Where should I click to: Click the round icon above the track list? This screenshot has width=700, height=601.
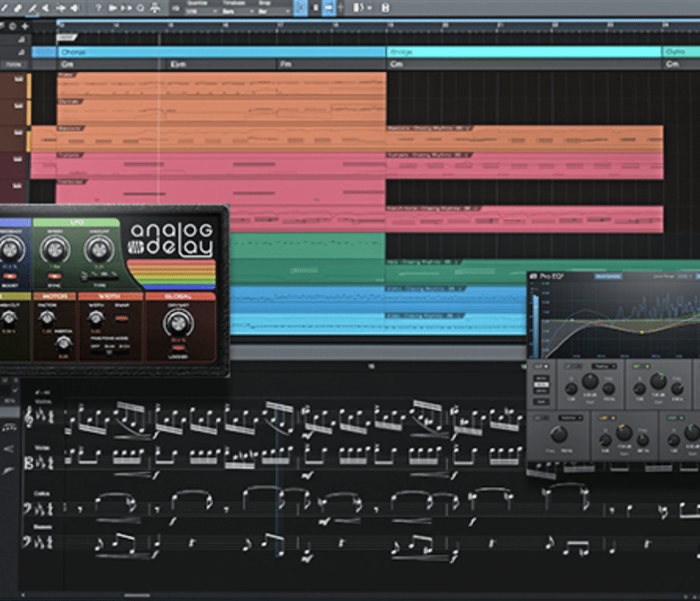tap(13, 26)
